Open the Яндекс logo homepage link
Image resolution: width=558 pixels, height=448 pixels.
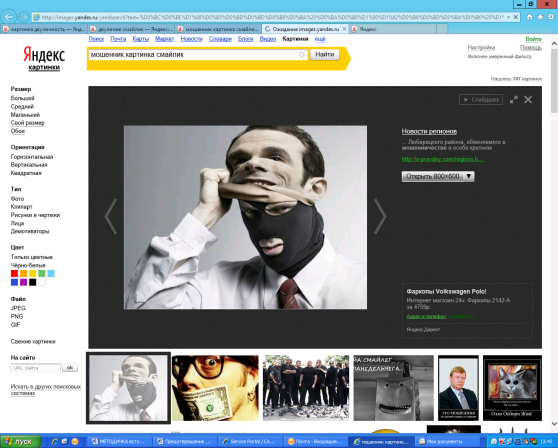[x=44, y=56]
